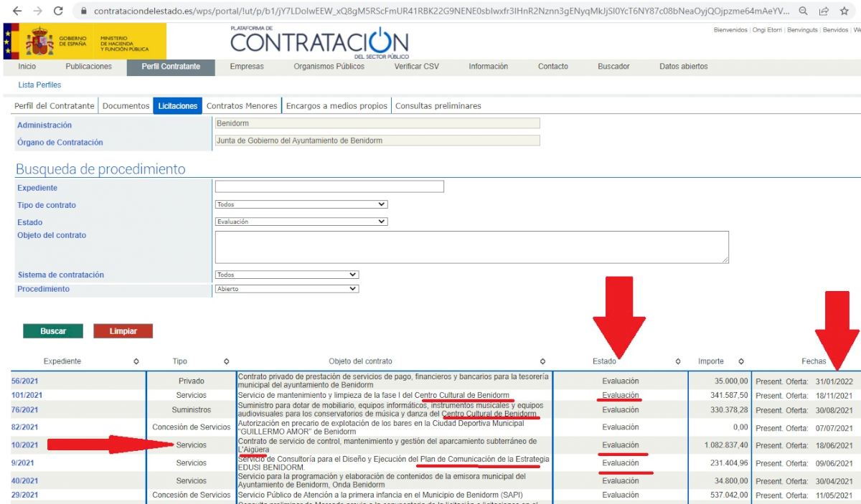Sort by Expediente column sort icon

136,361
